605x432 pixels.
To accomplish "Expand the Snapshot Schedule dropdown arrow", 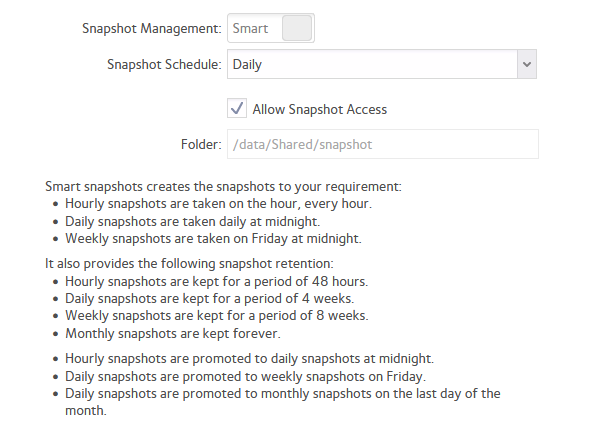I will [527, 64].
